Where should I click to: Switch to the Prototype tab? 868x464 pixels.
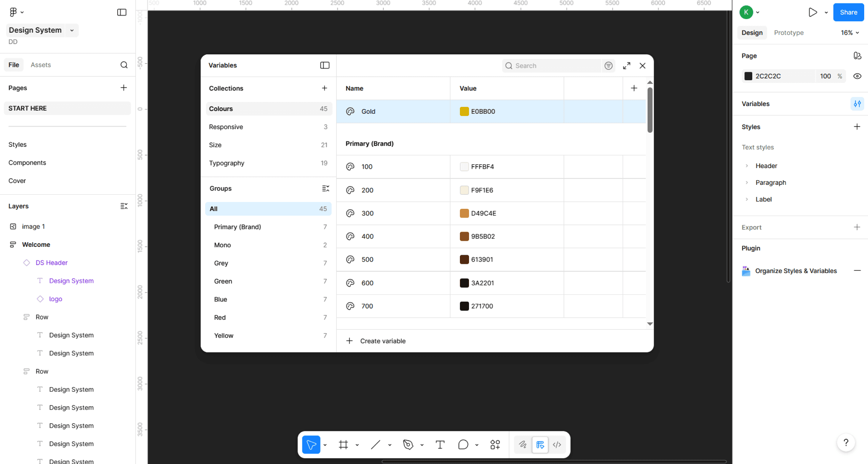788,33
